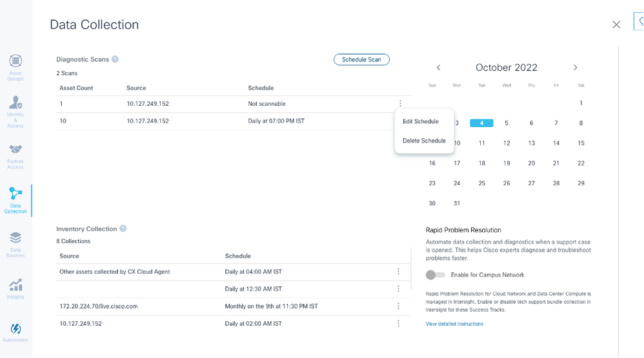Click Diagnostic Scans Schedule column header

click(261, 88)
